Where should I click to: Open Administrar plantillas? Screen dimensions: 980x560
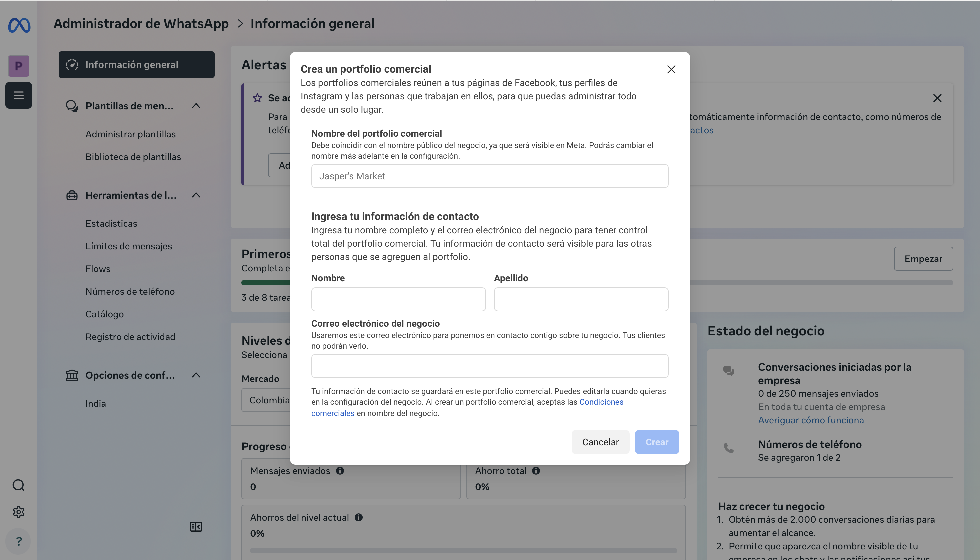click(130, 134)
